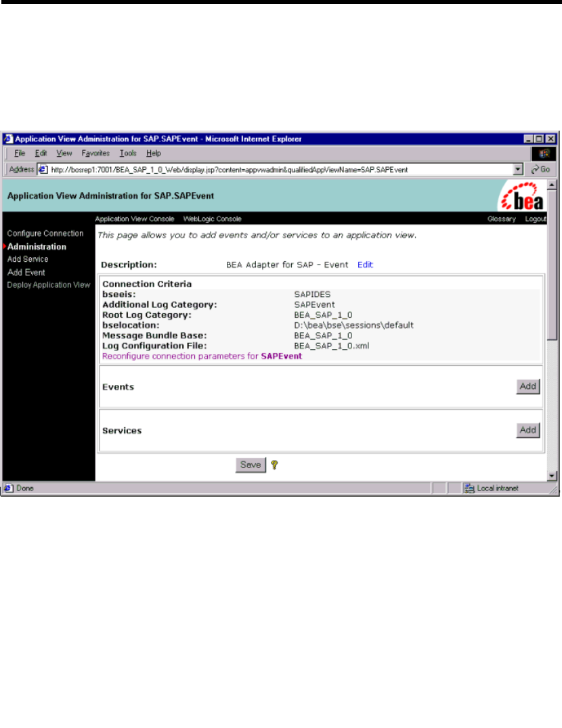Viewport: 562px width, 728px height.
Task: Click the help question mark icon
Action: [x=274, y=465]
